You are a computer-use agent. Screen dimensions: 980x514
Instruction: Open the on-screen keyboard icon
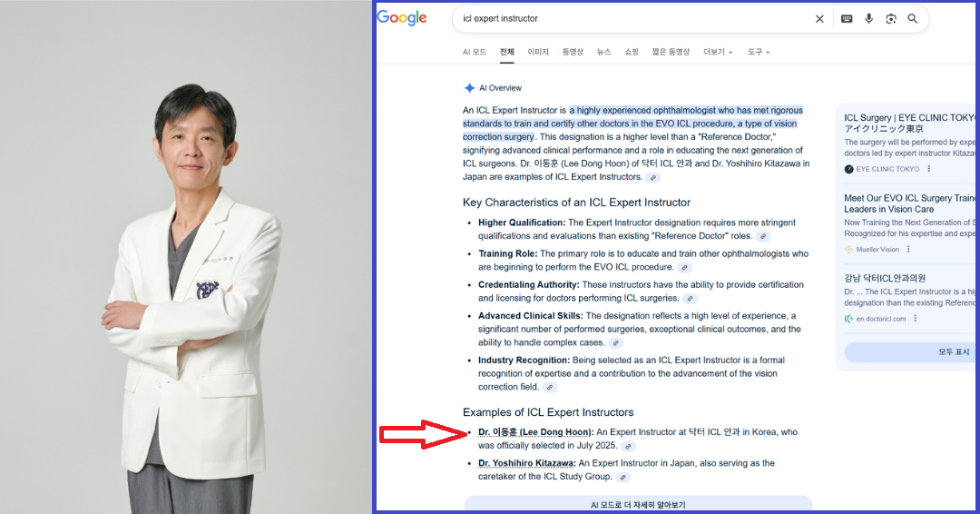pos(847,19)
